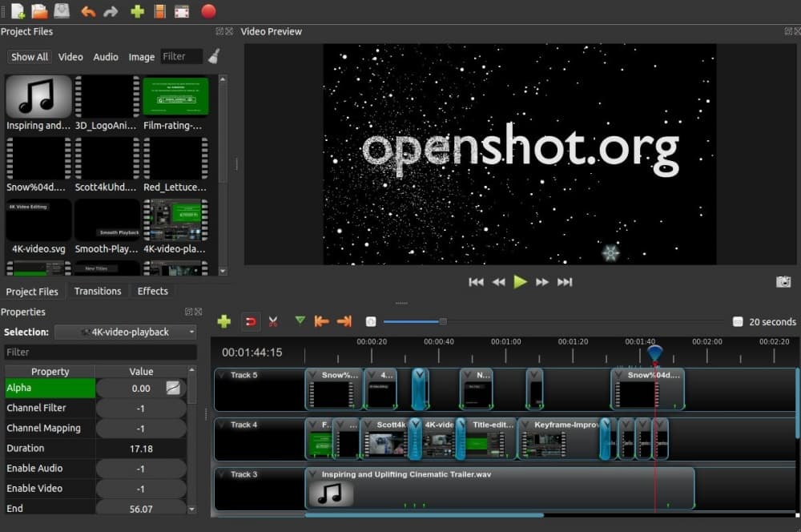Float the Properties panel

(188, 311)
